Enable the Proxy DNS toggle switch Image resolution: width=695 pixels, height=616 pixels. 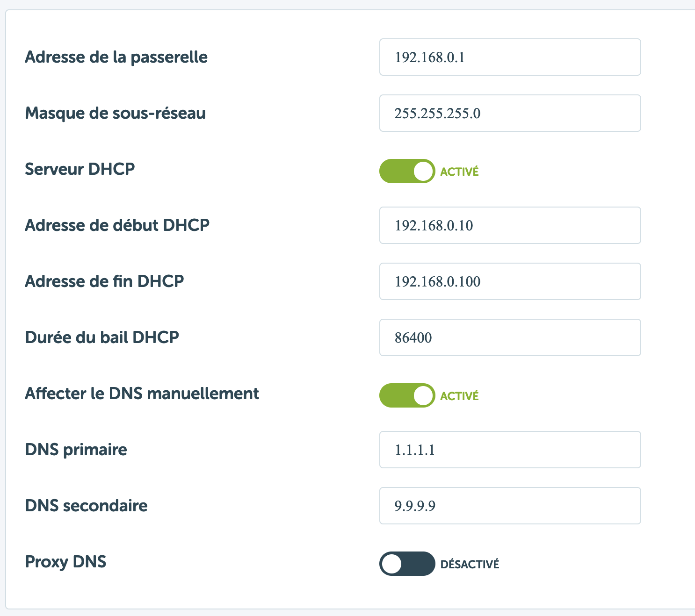407,564
